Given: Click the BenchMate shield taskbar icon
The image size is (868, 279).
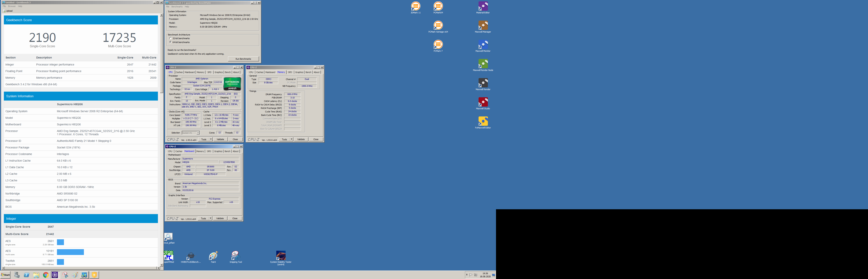Looking at the screenshot, I should pos(94,275).
